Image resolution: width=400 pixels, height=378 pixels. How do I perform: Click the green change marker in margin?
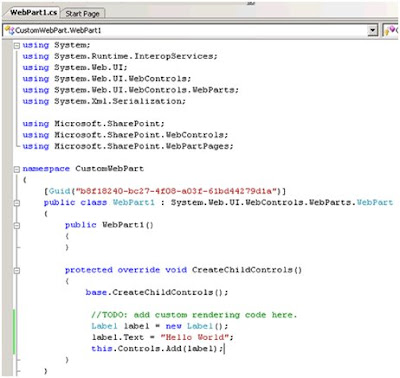(14, 332)
